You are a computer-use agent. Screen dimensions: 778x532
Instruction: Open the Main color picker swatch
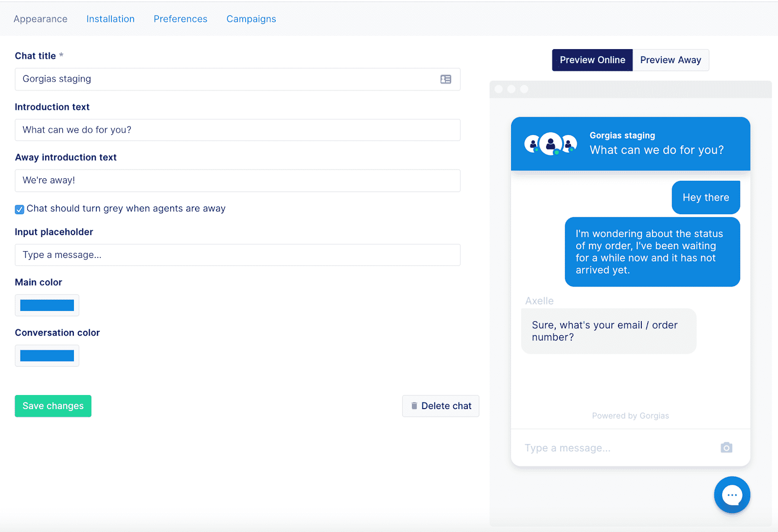click(x=47, y=305)
